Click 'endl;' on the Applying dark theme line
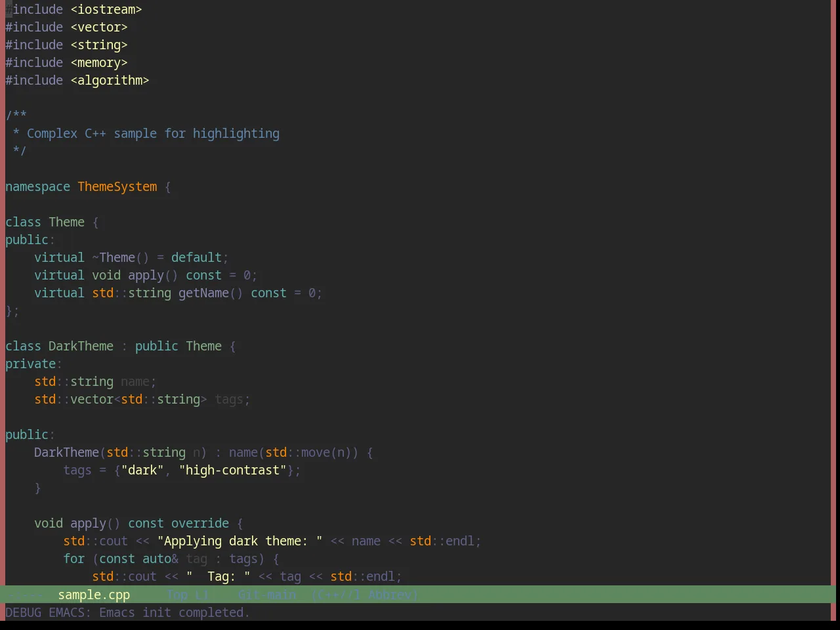The width and height of the screenshot is (840, 630). 463,541
